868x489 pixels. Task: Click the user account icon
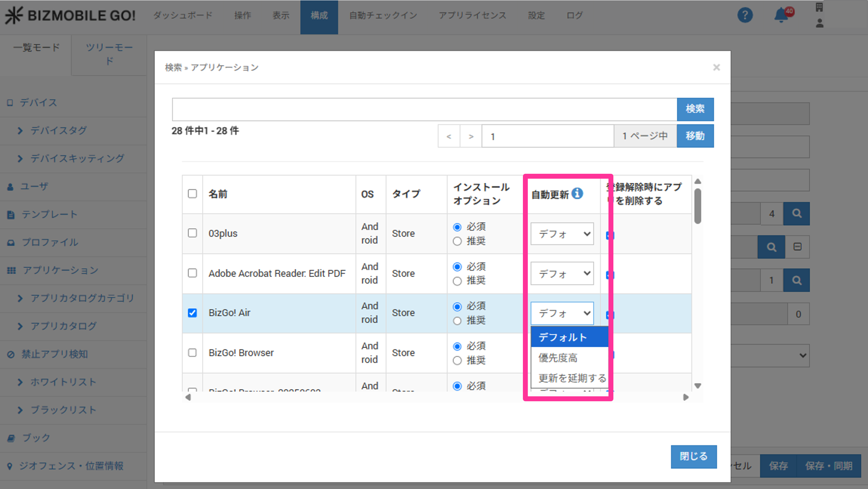click(x=819, y=24)
